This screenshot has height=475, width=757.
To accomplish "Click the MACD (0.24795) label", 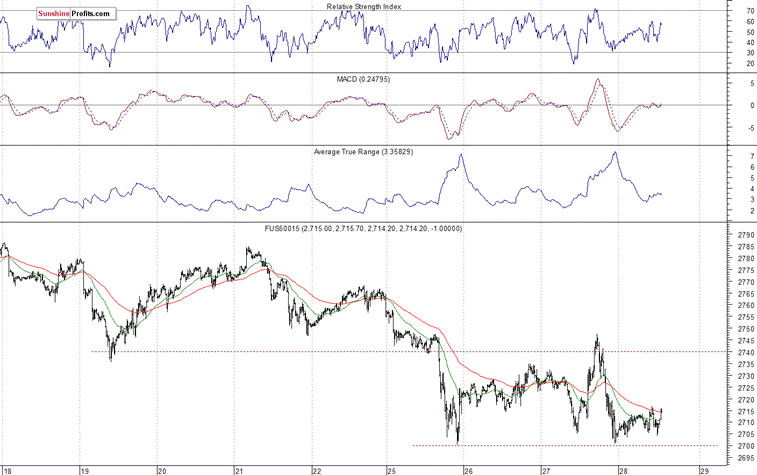I will [x=363, y=79].
